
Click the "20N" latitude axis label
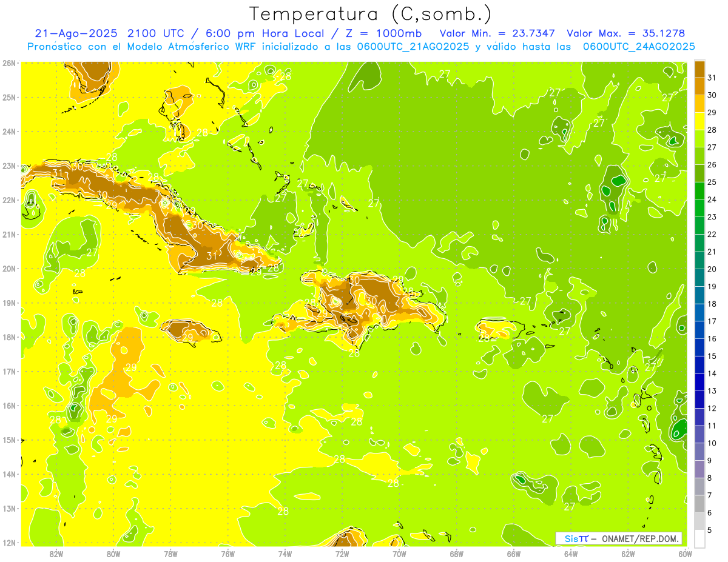click(9, 269)
